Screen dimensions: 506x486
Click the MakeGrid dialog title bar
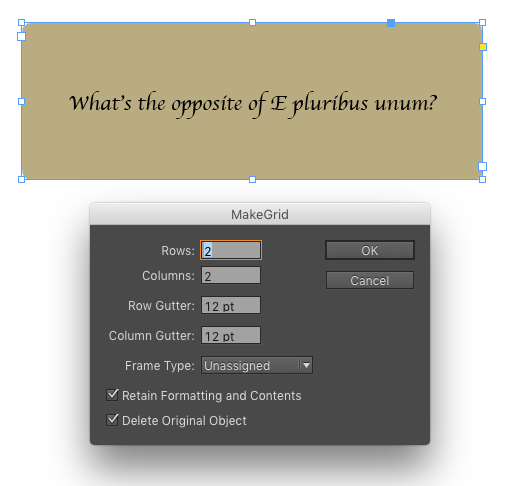tap(260, 214)
